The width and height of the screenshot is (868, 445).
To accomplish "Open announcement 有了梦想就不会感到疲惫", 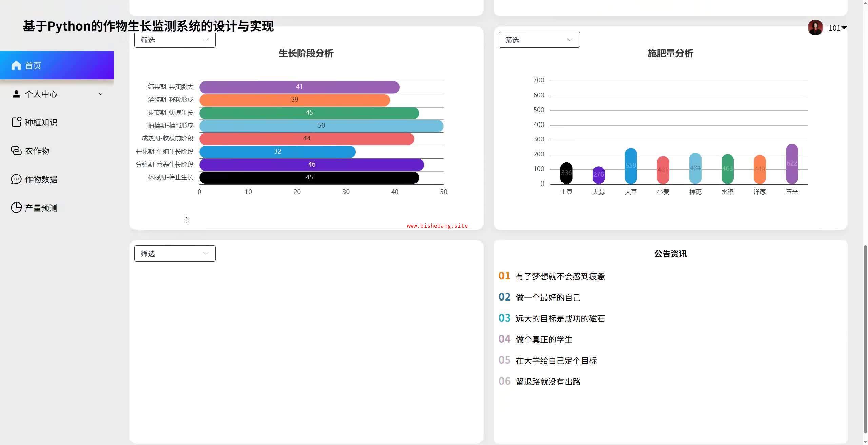I will pyautogui.click(x=560, y=276).
